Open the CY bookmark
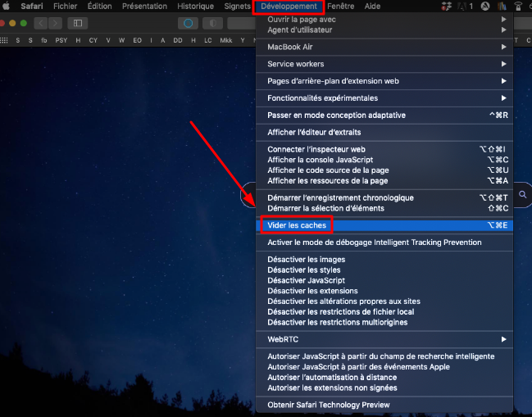 tap(93, 40)
